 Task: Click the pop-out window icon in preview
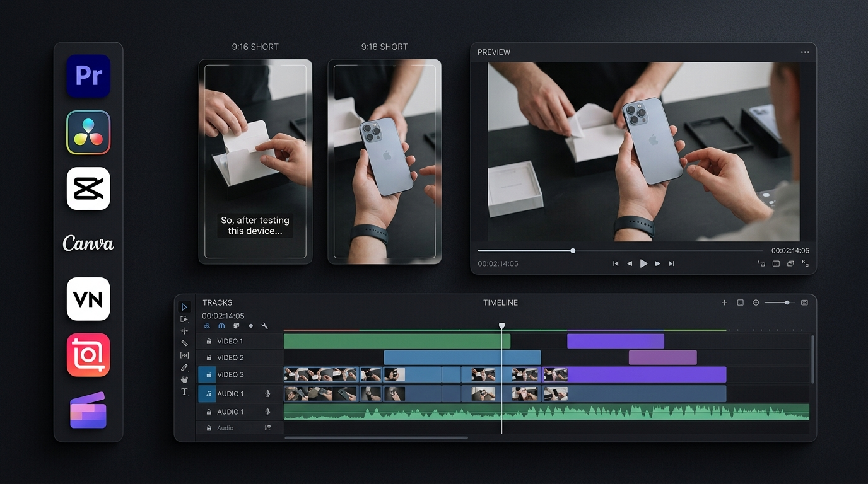coord(790,263)
